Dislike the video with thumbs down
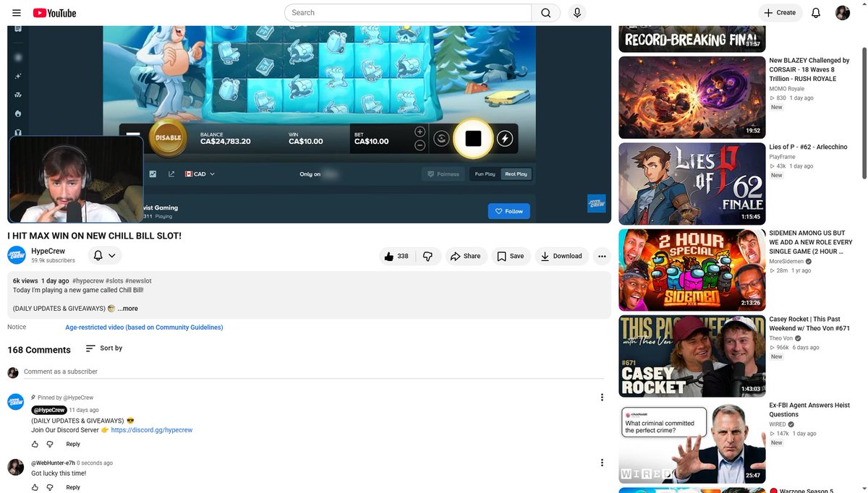Viewport: 868px width, 493px height. click(x=428, y=256)
